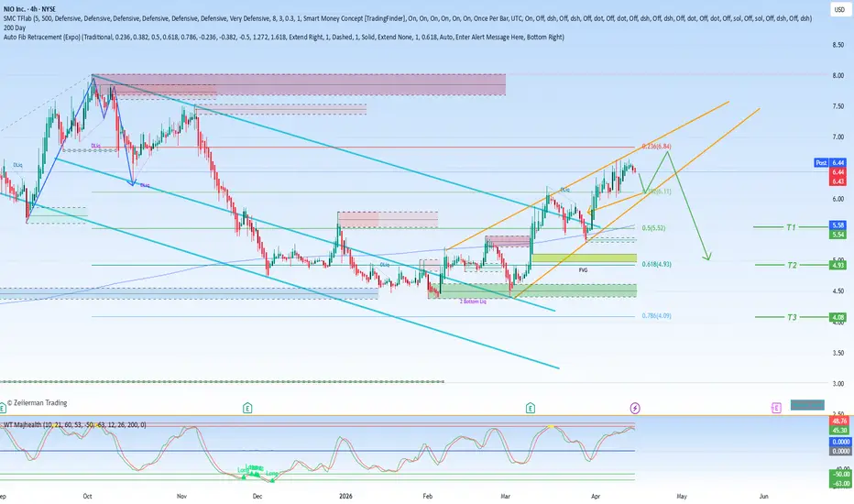Select the WT Majhealth indicator title
Screen dimensions: 854x504
point(74,424)
